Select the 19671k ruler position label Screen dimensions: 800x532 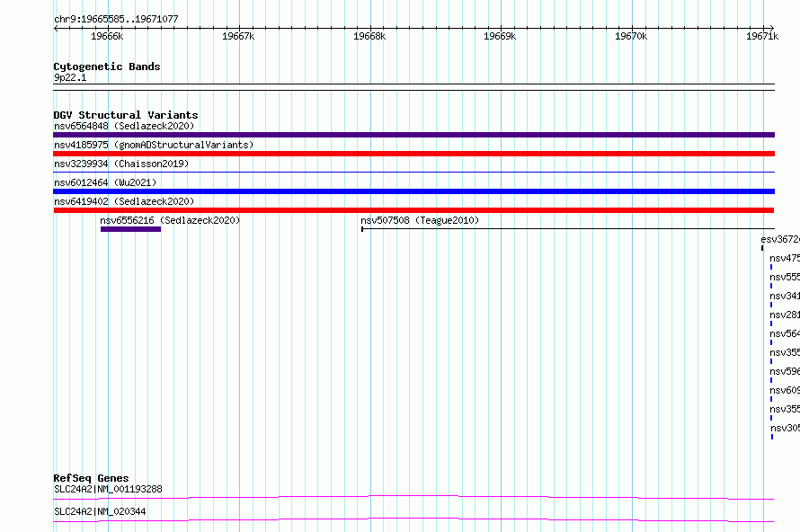[x=761, y=36]
